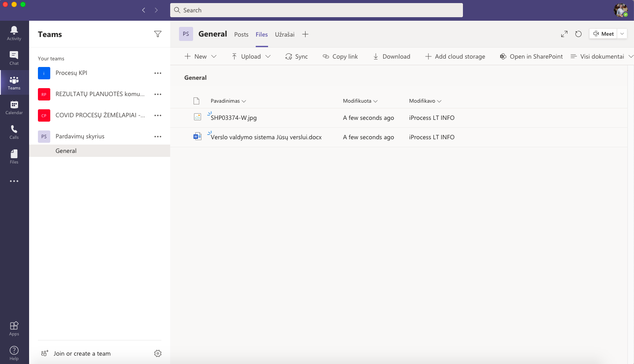
Task: Click the Sync button
Action: (297, 56)
